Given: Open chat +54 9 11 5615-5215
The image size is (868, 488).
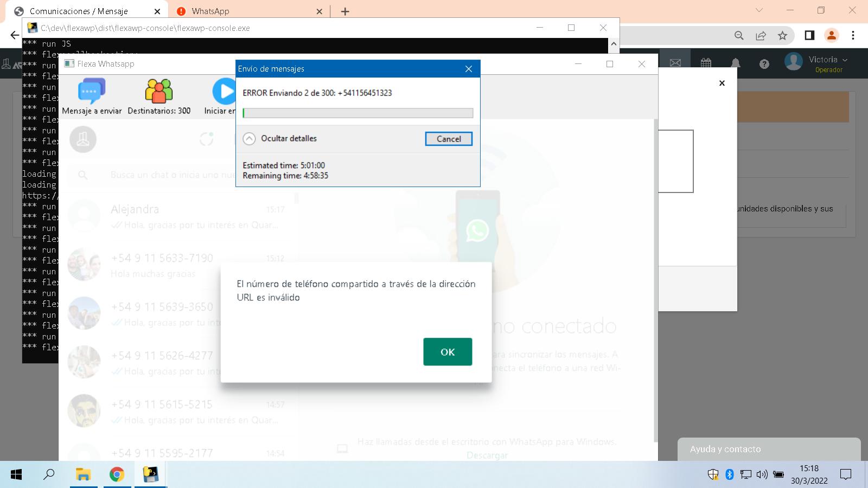Looking at the screenshot, I should tap(178, 412).
